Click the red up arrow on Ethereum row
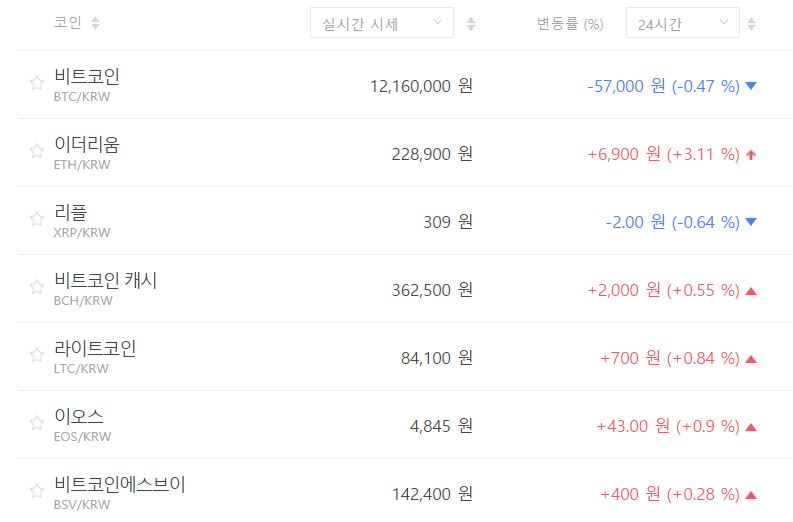Screen dimensions: 793x522 [x=752, y=154]
